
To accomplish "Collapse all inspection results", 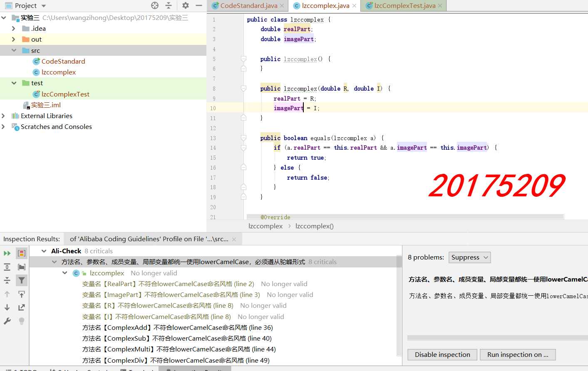I will coord(7,281).
